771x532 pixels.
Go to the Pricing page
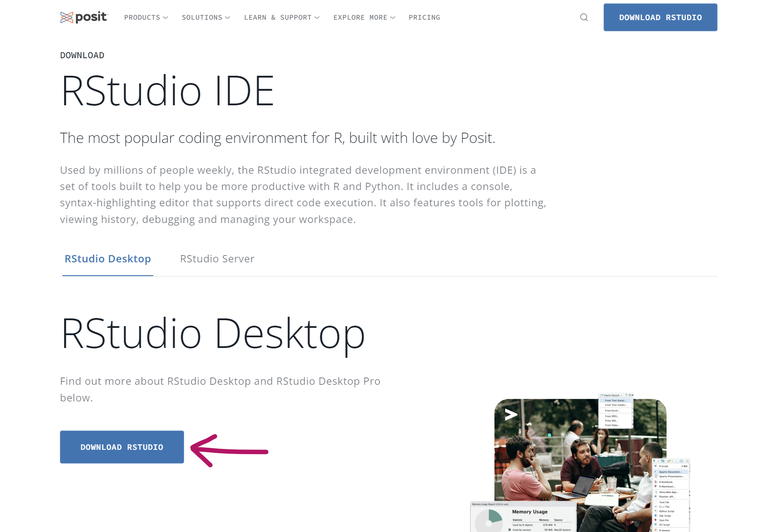[x=424, y=18]
